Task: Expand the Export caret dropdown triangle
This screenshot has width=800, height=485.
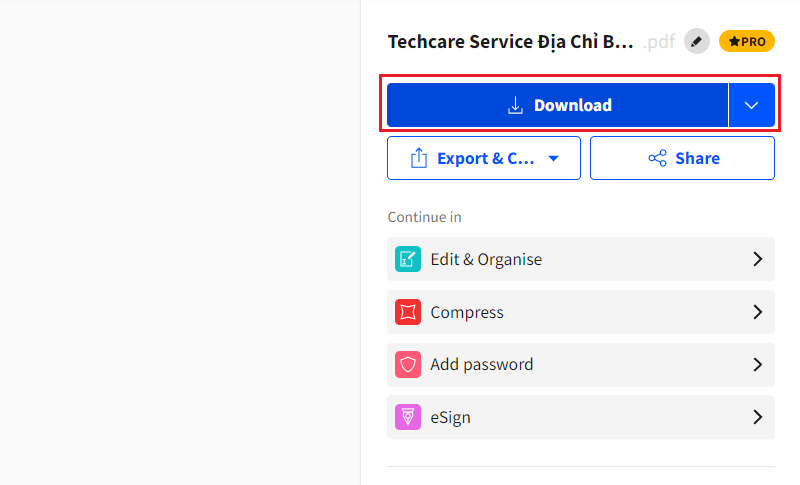Action: [x=552, y=158]
